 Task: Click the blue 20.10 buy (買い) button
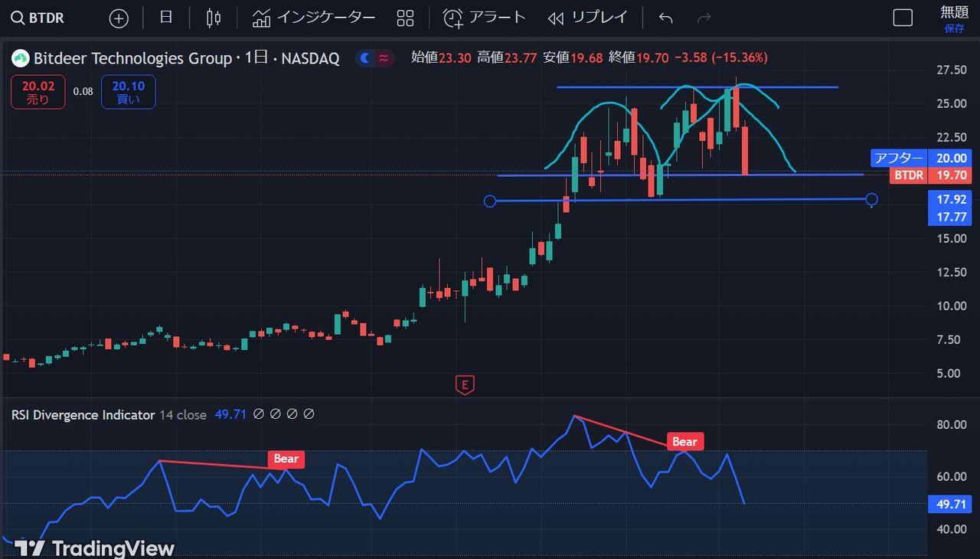pyautogui.click(x=128, y=92)
